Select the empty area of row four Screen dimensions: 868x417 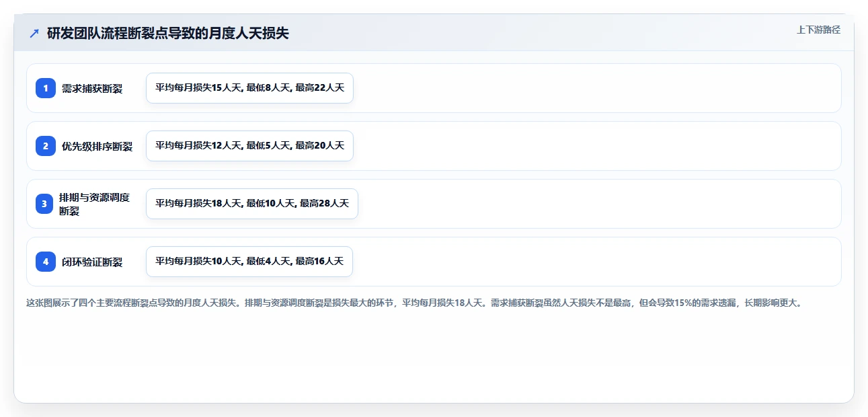point(595,262)
